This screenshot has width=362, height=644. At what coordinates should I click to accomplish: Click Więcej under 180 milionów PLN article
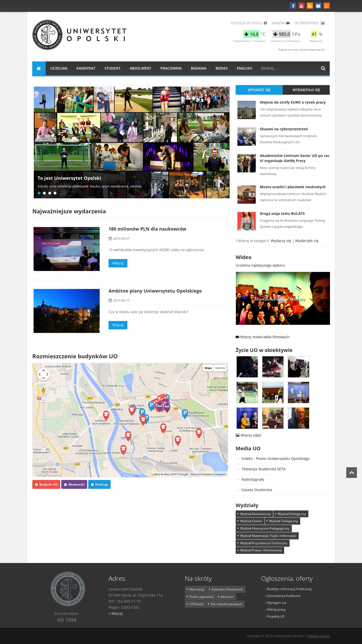coord(118,263)
